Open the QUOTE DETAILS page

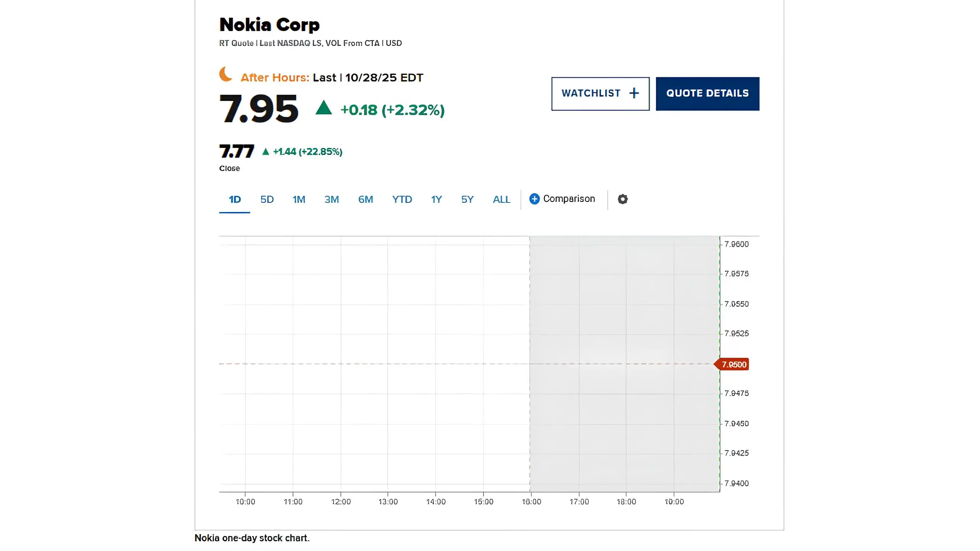[x=707, y=94]
